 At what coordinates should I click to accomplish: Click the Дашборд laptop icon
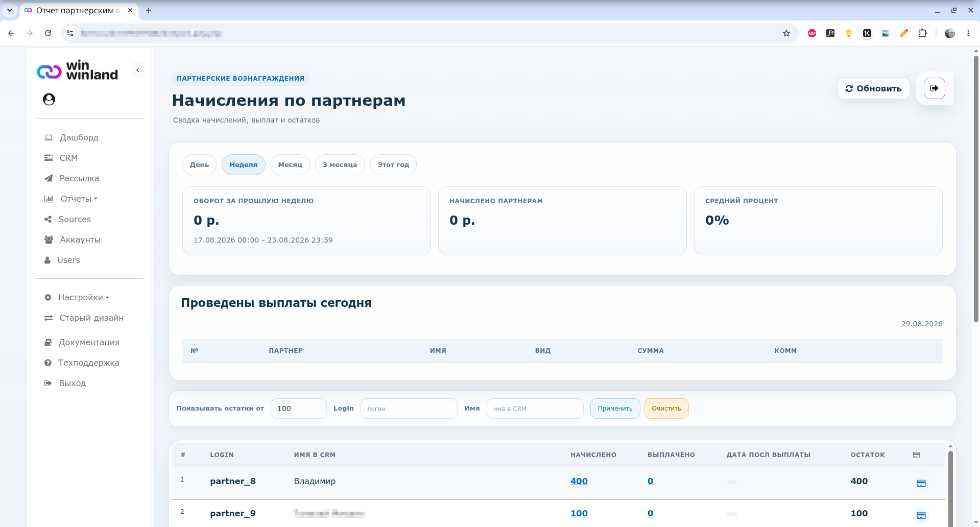pos(49,137)
